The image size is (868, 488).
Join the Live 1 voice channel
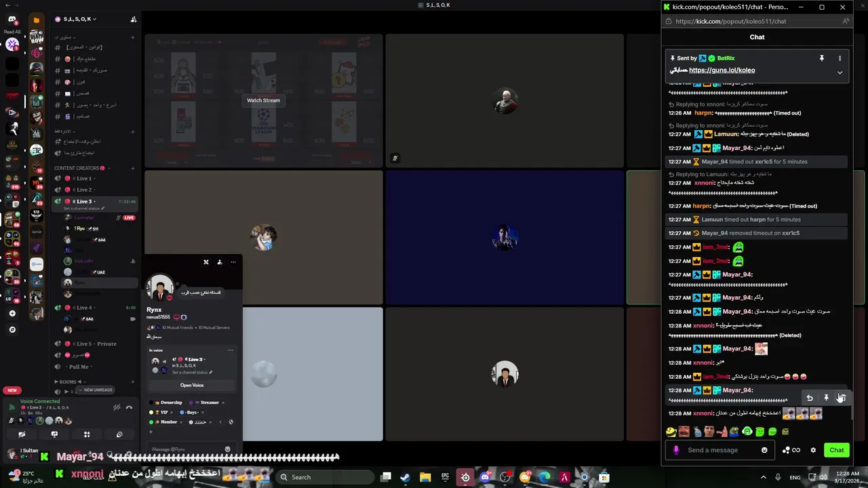point(95,178)
